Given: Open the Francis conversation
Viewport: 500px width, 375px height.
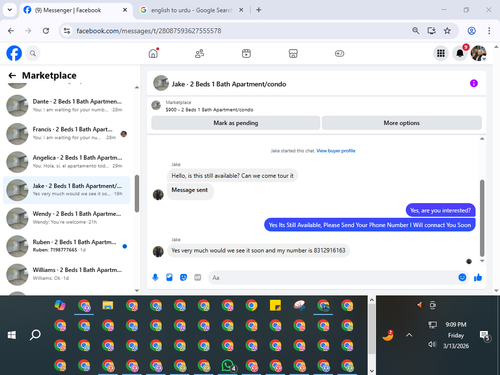Looking at the screenshot, I should (67, 134).
